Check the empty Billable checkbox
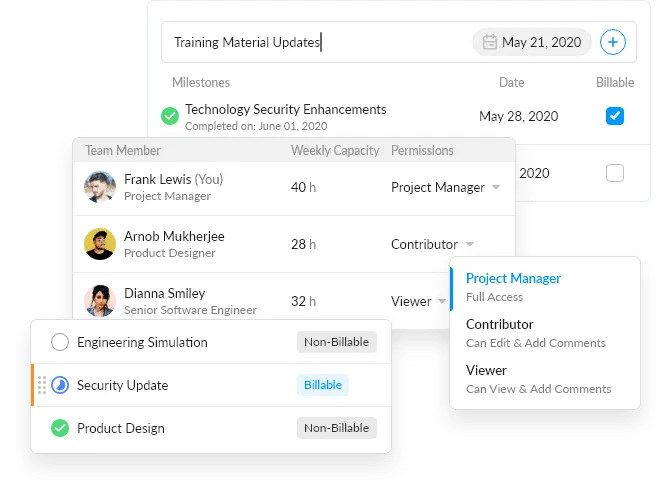Image resolution: width=671 pixels, height=496 pixels. tap(615, 173)
